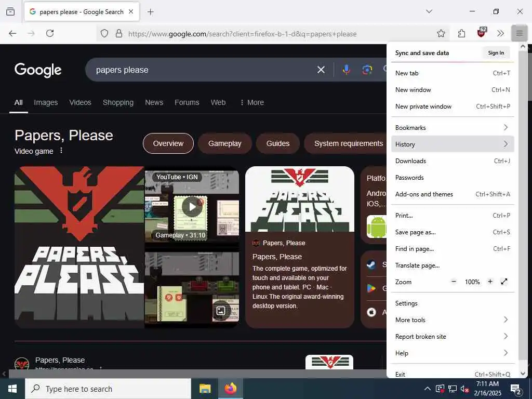Image resolution: width=532 pixels, height=399 pixels.
Task: Switch to Shopping search tab
Action: click(x=118, y=102)
